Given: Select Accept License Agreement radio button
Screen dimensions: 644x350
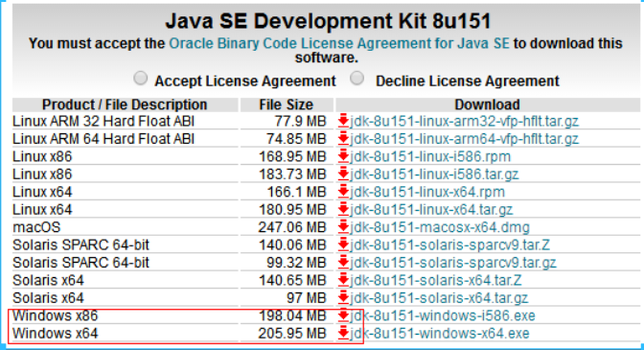Looking at the screenshot, I should click(141, 78).
